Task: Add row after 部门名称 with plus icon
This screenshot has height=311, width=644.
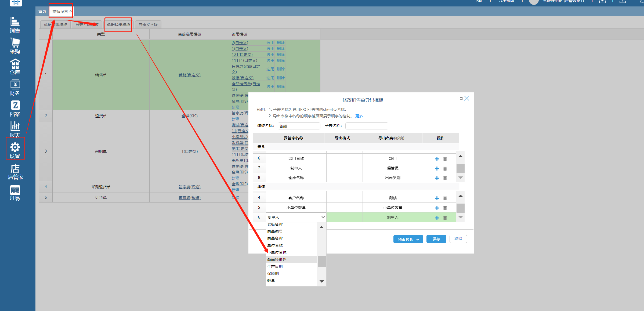Action: (x=437, y=159)
